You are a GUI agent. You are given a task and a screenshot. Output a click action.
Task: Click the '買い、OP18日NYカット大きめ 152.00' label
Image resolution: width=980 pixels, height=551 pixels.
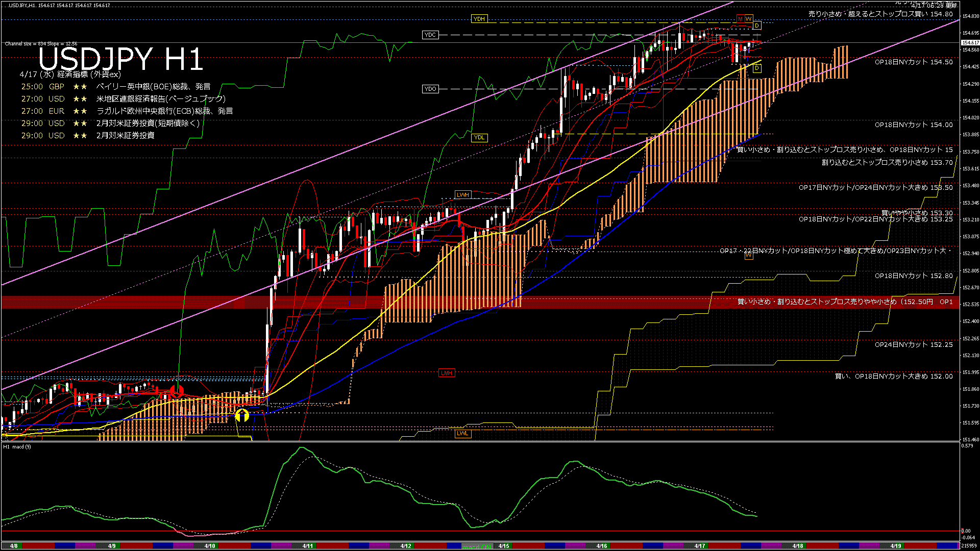coord(894,377)
